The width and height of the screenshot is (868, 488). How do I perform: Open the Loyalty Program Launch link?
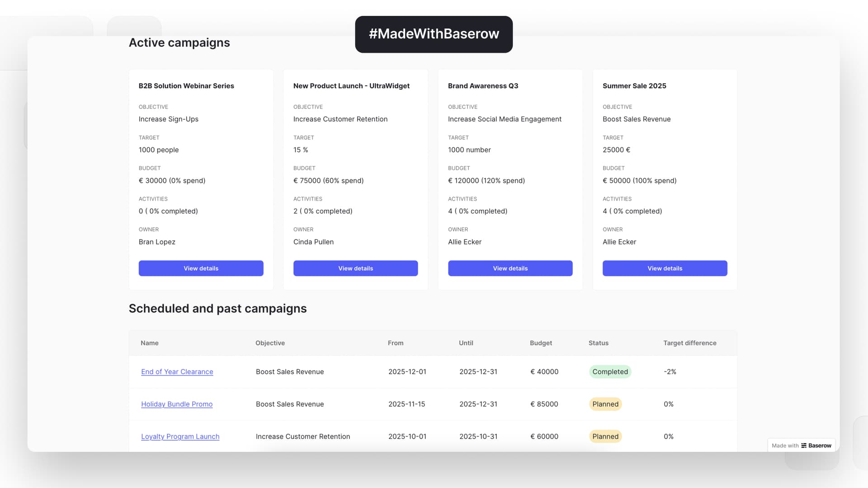click(x=180, y=436)
